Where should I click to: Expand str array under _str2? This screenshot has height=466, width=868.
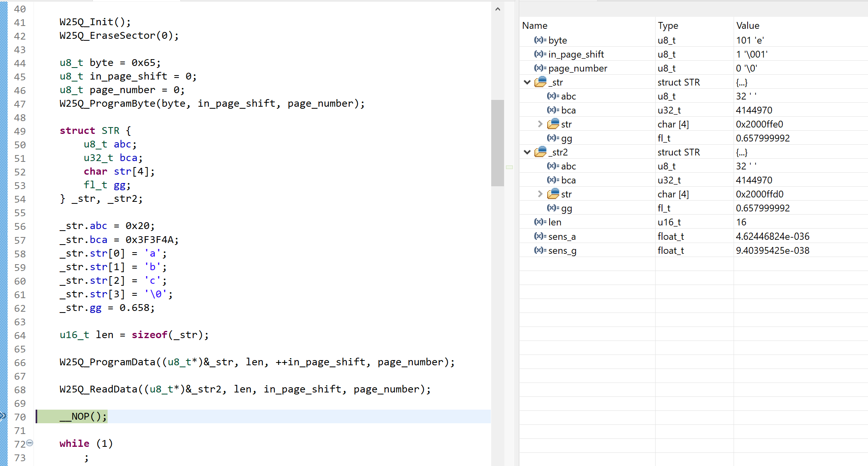540,194
